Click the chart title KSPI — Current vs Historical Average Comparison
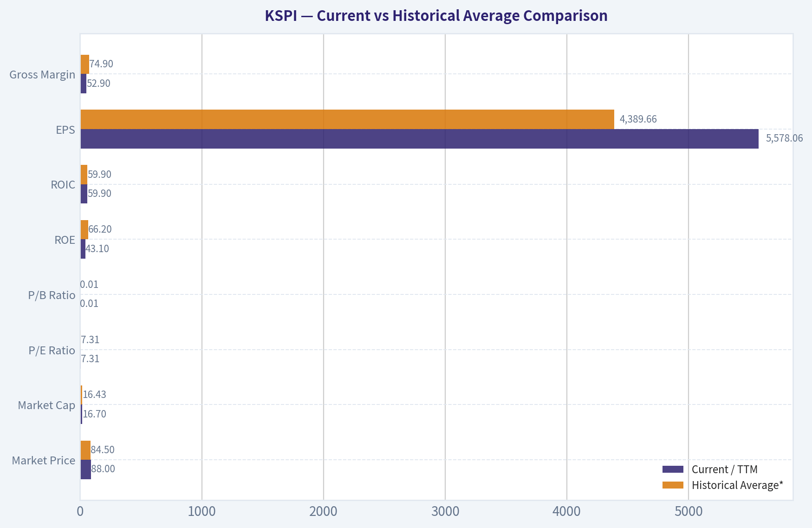Viewport: 812px width, 528px height. pyautogui.click(x=436, y=16)
